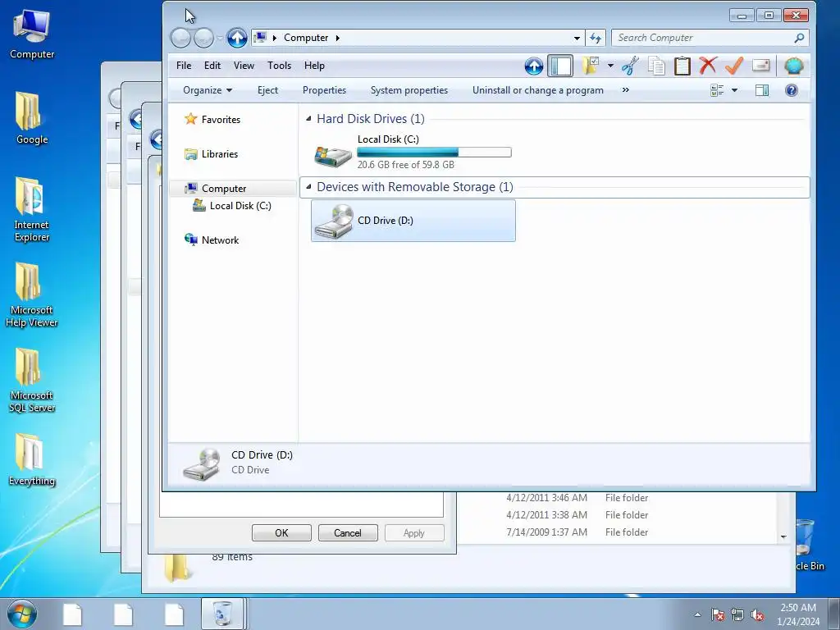Open the address bar history dropdown

click(577, 38)
